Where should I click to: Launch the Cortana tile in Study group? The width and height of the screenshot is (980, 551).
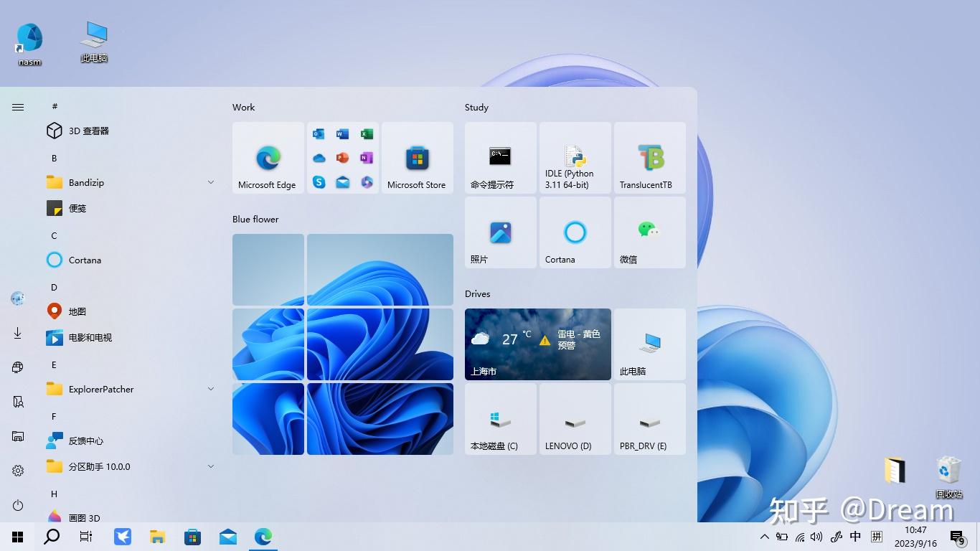575,232
